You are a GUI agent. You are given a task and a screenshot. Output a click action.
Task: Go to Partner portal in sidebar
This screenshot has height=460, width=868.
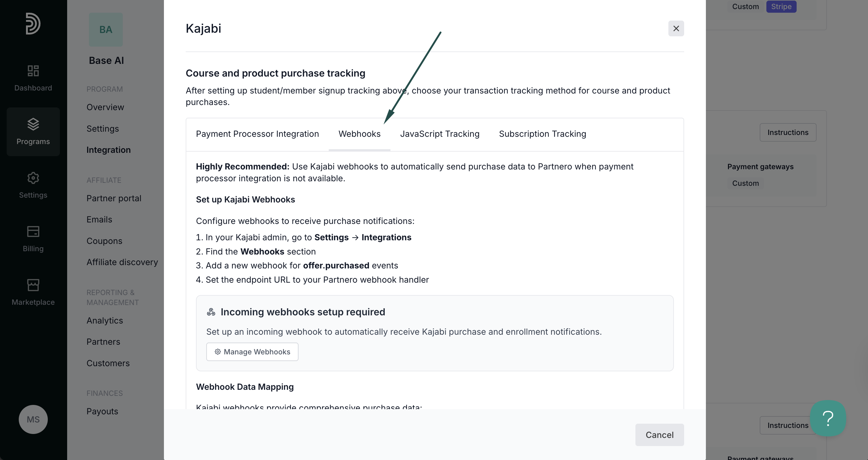[114, 198]
